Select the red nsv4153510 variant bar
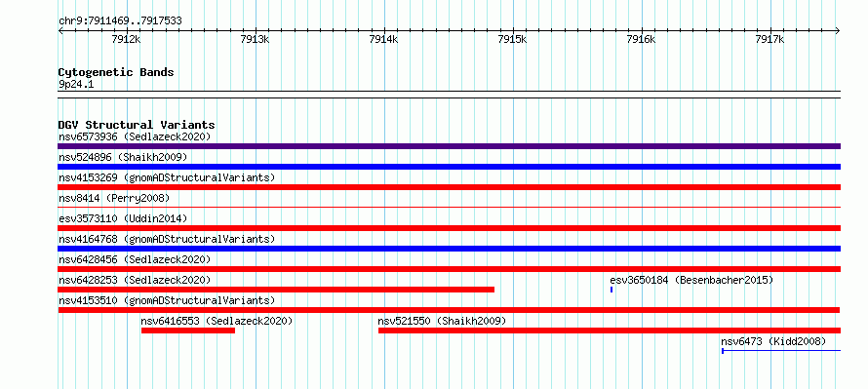Screen dimensions: 868x389 click(x=449, y=310)
